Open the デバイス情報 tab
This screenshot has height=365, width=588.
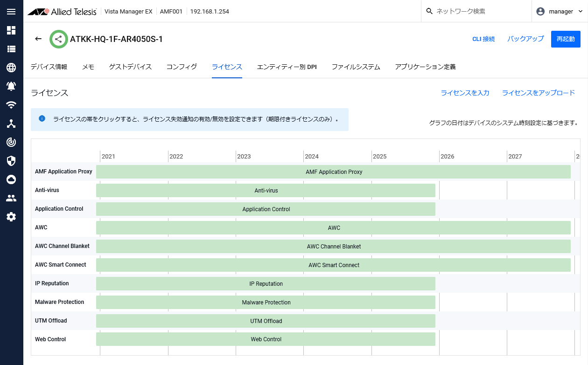tap(49, 67)
